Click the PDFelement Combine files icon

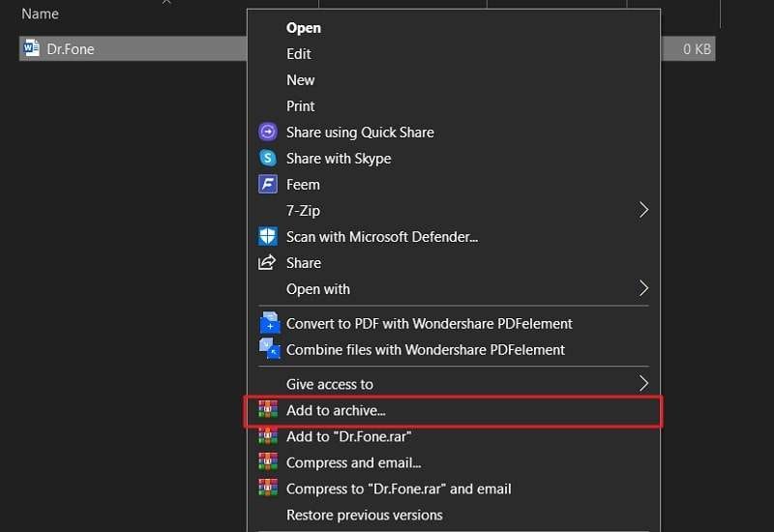point(268,349)
